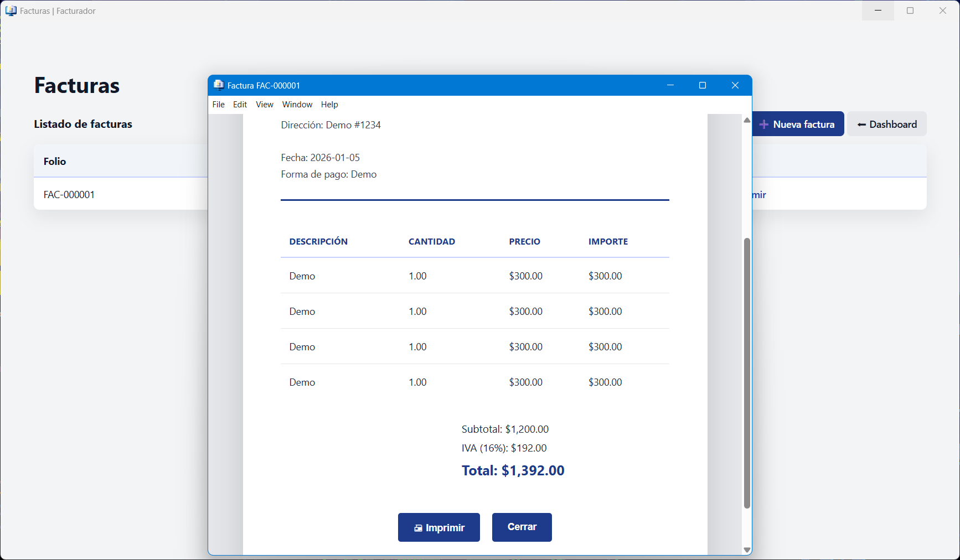This screenshot has height=560, width=960.
Task: Close the Factura FAC-000001 window
Action: [735, 85]
